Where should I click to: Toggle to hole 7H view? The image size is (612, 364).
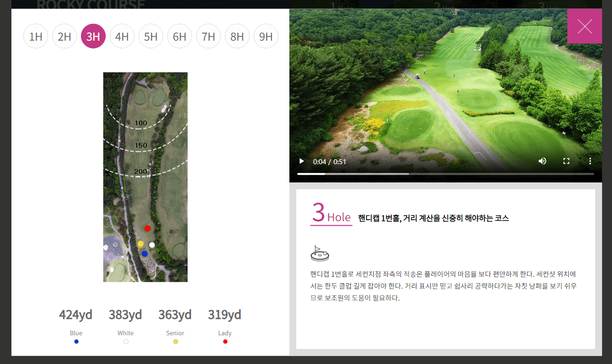208,36
